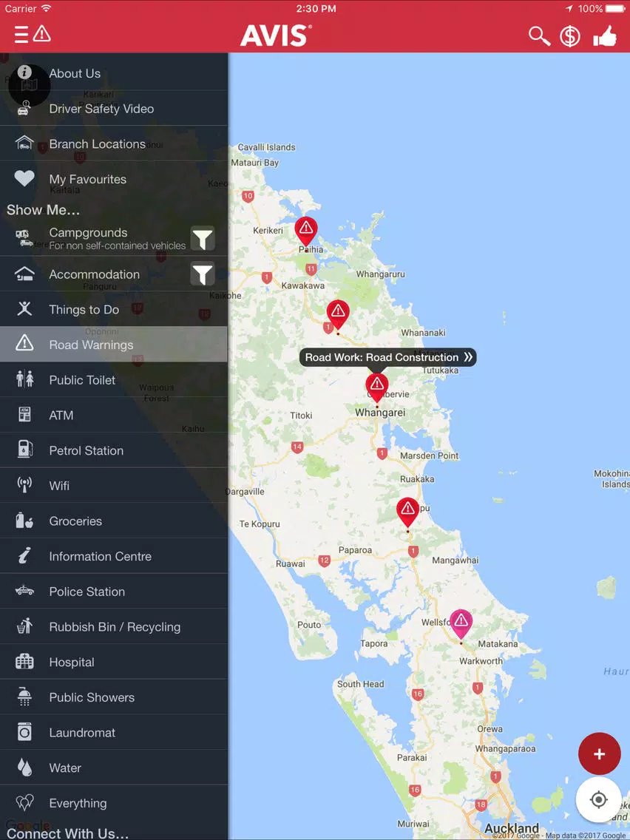This screenshot has height=840, width=630.
Task: Click the Police Station car icon
Action: (24, 591)
